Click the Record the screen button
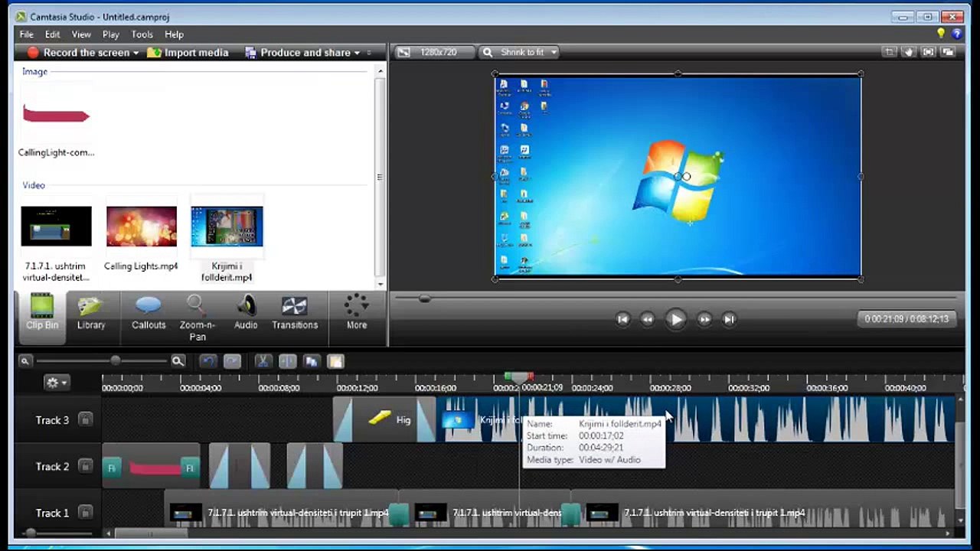This screenshot has height=551, width=980. [x=78, y=53]
